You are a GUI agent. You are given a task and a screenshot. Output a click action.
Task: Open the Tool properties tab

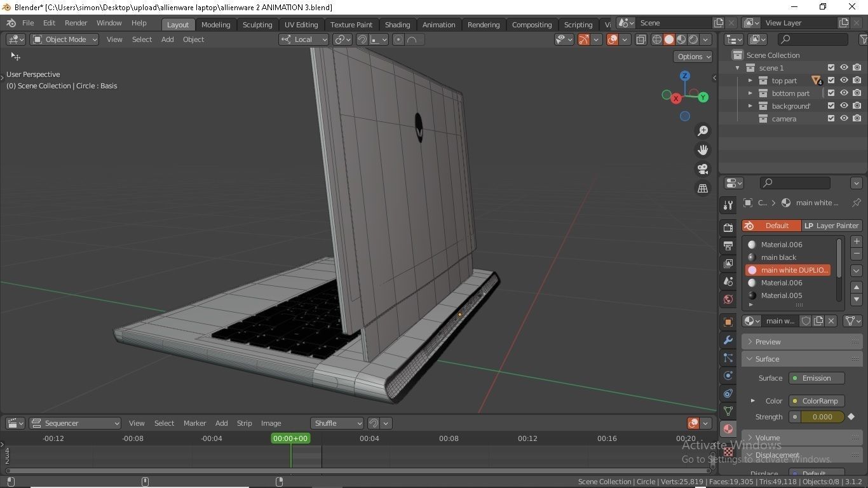728,205
